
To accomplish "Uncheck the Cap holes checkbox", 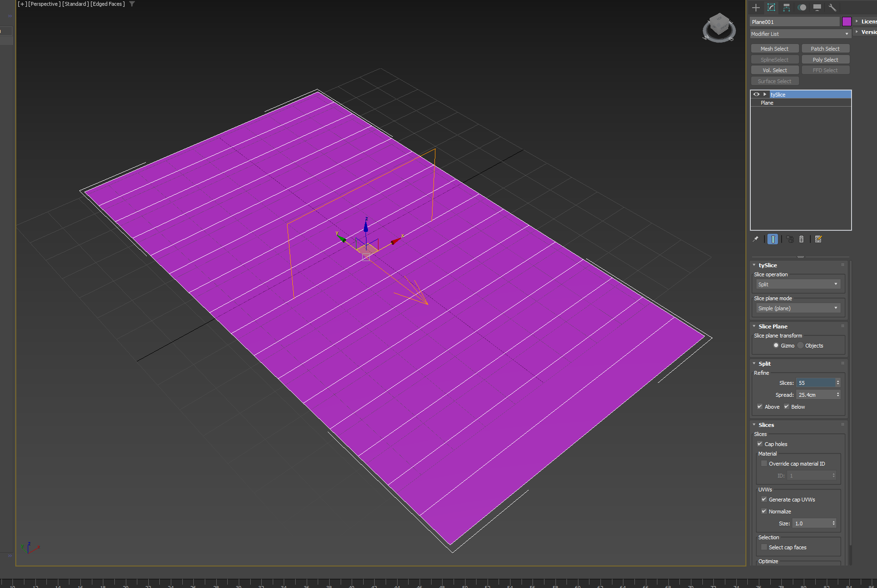I will click(760, 444).
